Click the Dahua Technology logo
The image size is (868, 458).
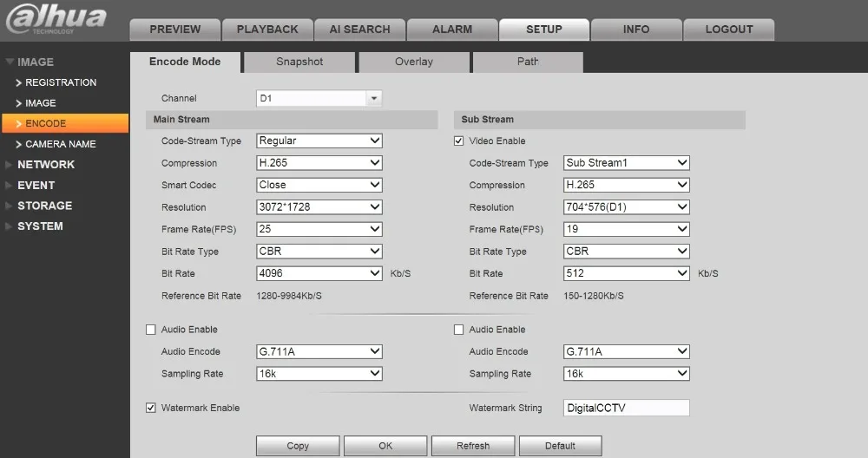tap(56, 19)
